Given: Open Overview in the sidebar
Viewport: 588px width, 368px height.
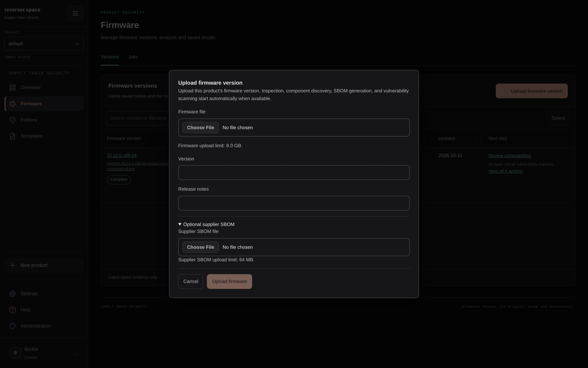Looking at the screenshot, I should (x=44, y=88).
